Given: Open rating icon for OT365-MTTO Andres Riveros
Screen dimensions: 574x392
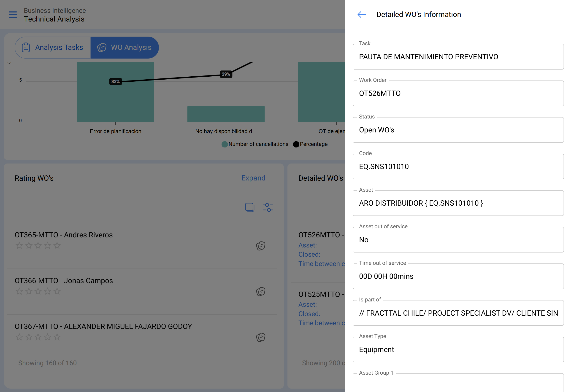Looking at the screenshot, I should [x=261, y=246].
